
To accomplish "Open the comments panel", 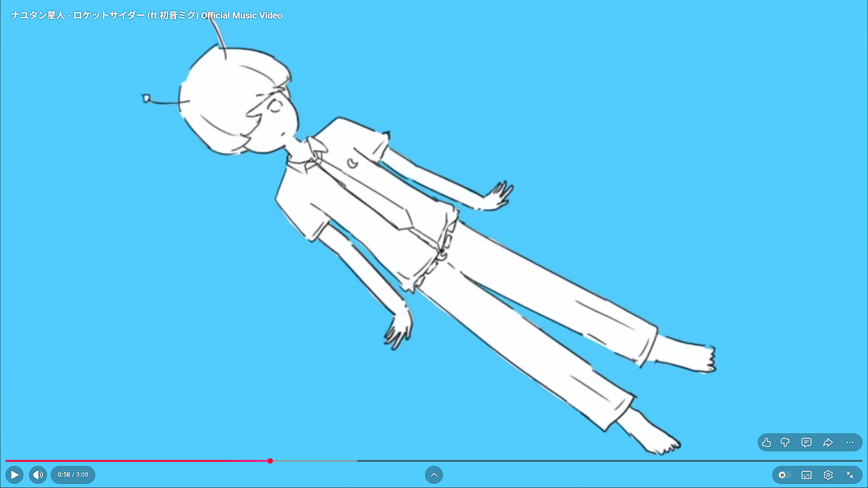I will click(807, 442).
